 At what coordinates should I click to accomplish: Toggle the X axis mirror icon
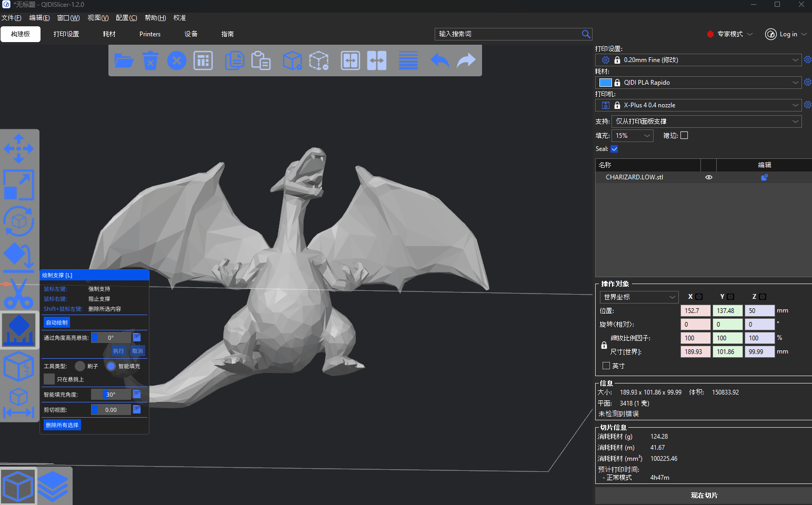699,297
